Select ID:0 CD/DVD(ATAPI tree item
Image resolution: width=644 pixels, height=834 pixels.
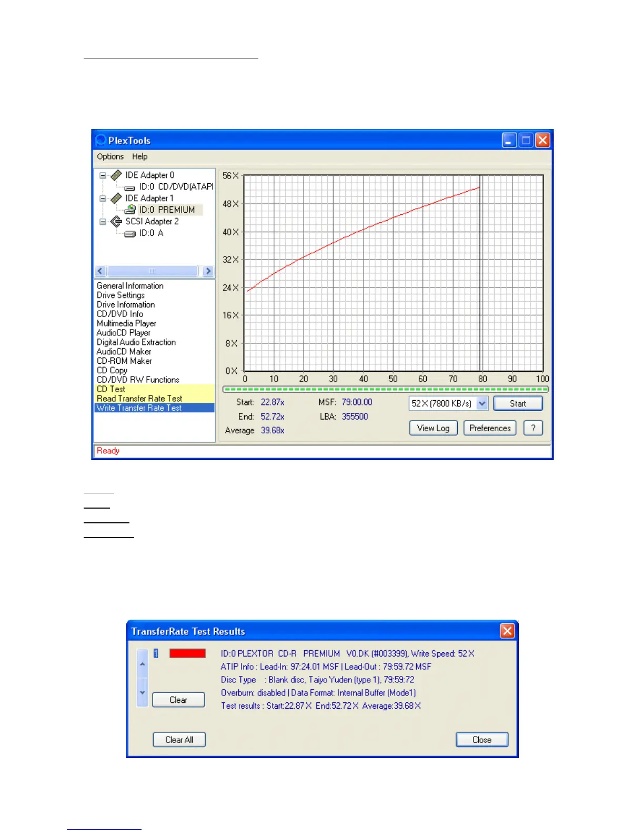[176, 187]
